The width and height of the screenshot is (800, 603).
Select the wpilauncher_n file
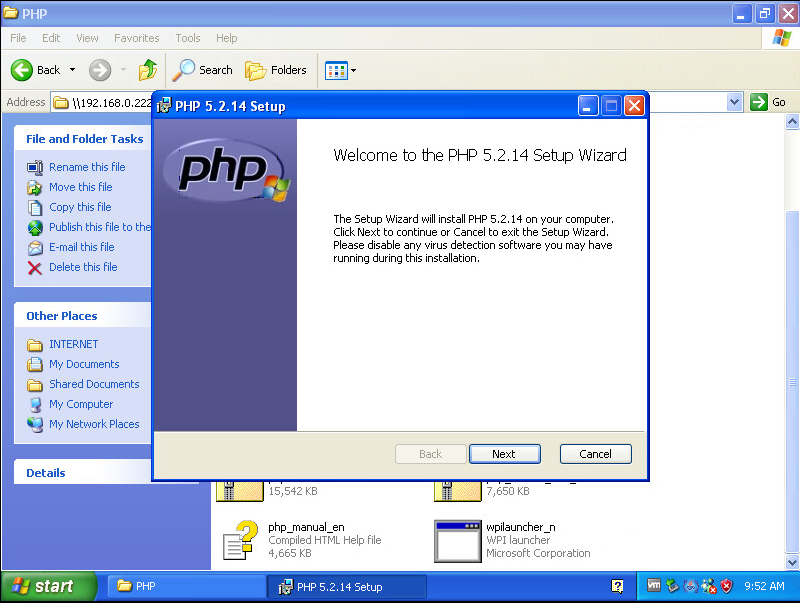[520, 527]
